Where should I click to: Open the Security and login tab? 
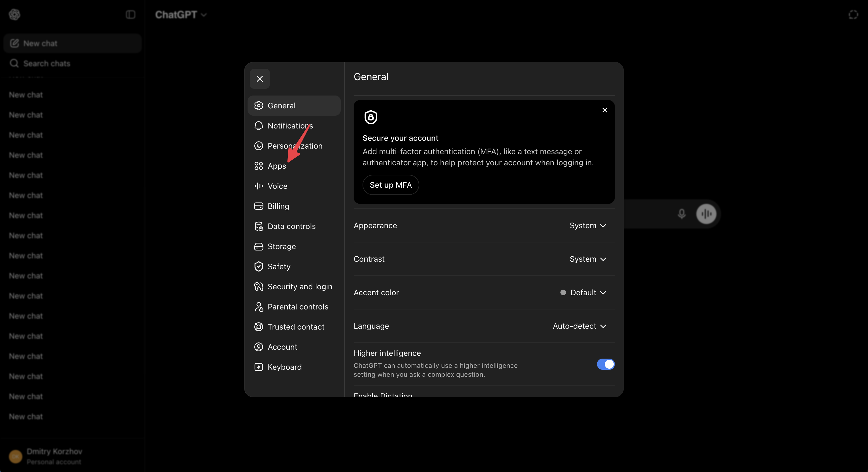tap(294, 287)
